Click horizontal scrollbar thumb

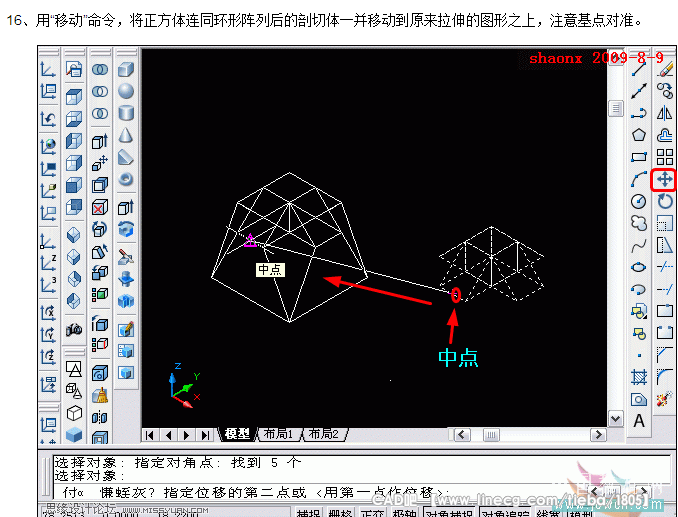[x=491, y=434]
